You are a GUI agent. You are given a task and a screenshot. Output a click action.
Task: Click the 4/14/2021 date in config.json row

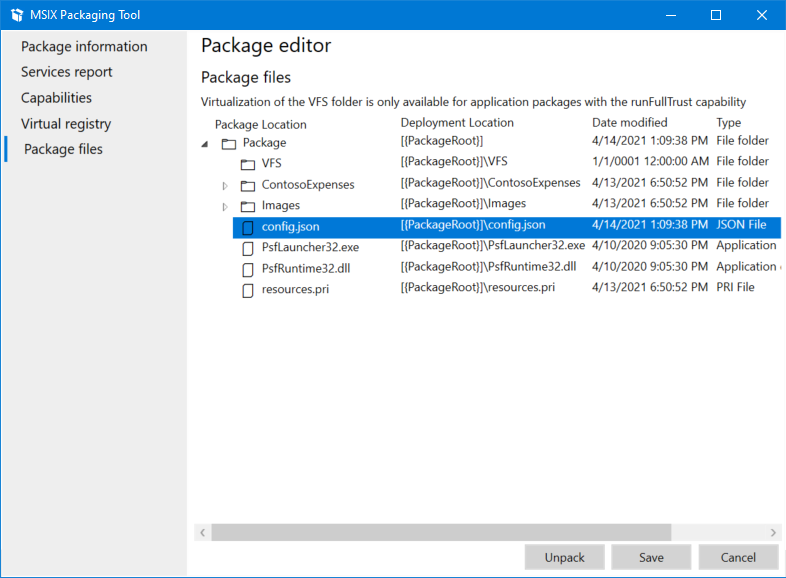[650, 225]
